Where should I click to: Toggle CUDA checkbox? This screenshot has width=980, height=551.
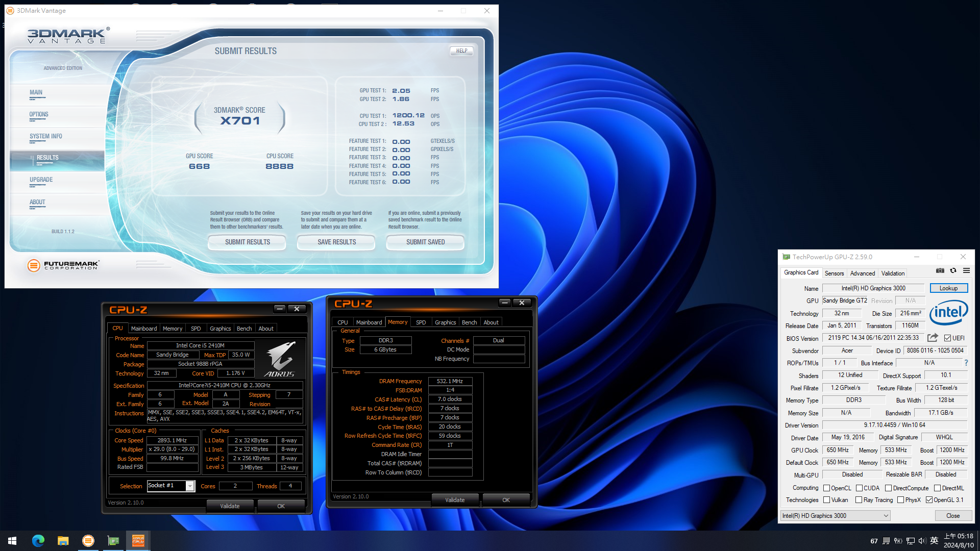tap(859, 488)
